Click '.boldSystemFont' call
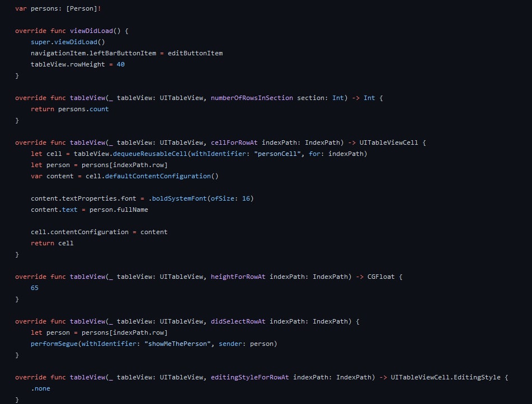The height and width of the screenshot is (404, 532). (177, 198)
